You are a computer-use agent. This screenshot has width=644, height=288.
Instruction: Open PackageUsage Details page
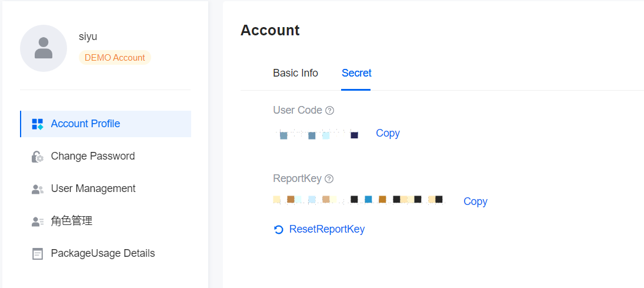click(x=105, y=253)
